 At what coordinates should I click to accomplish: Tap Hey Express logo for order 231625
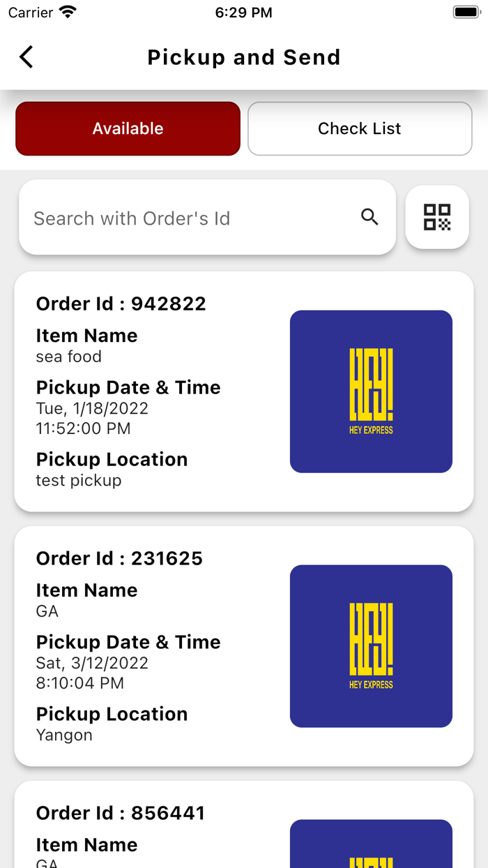[371, 646]
